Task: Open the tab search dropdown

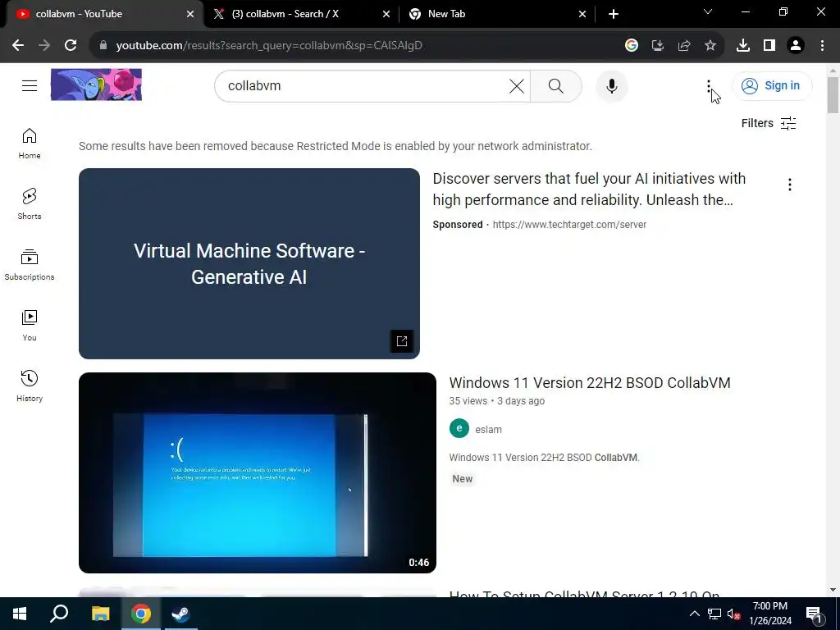Action: [x=708, y=11]
